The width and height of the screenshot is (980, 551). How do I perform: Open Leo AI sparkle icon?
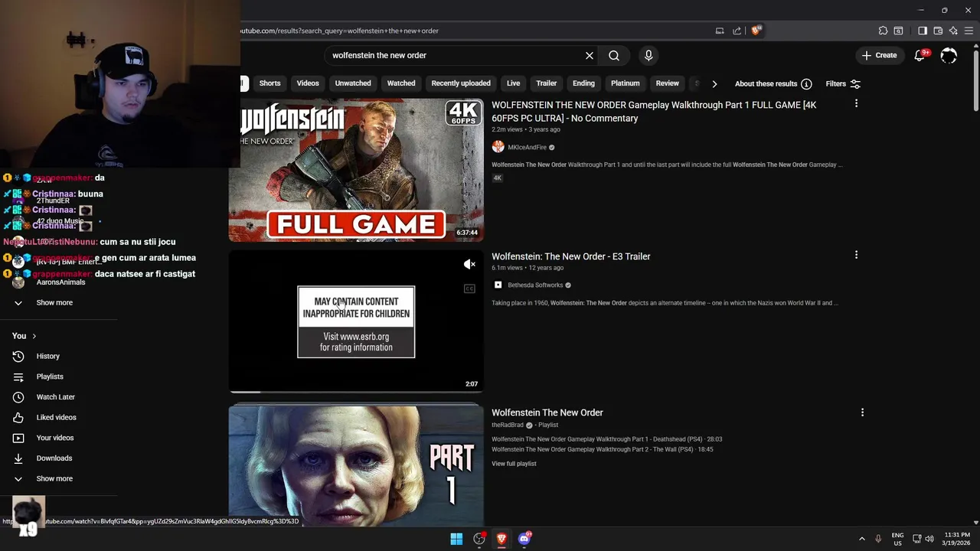click(x=953, y=31)
